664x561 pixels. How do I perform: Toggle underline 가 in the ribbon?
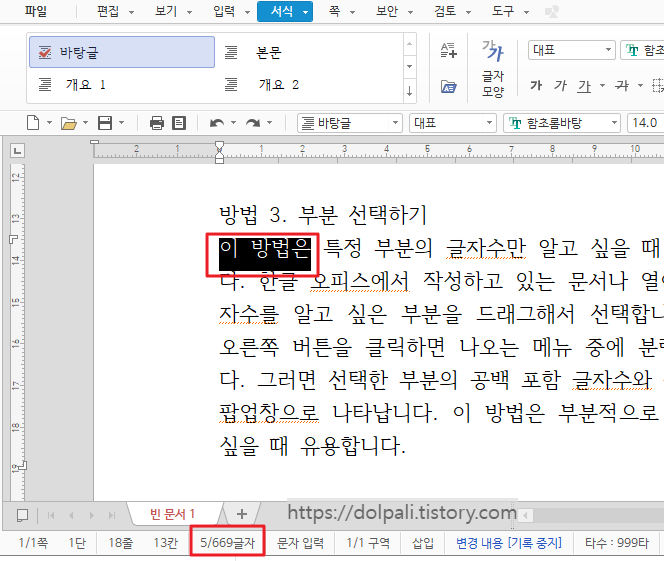tap(584, 86)
